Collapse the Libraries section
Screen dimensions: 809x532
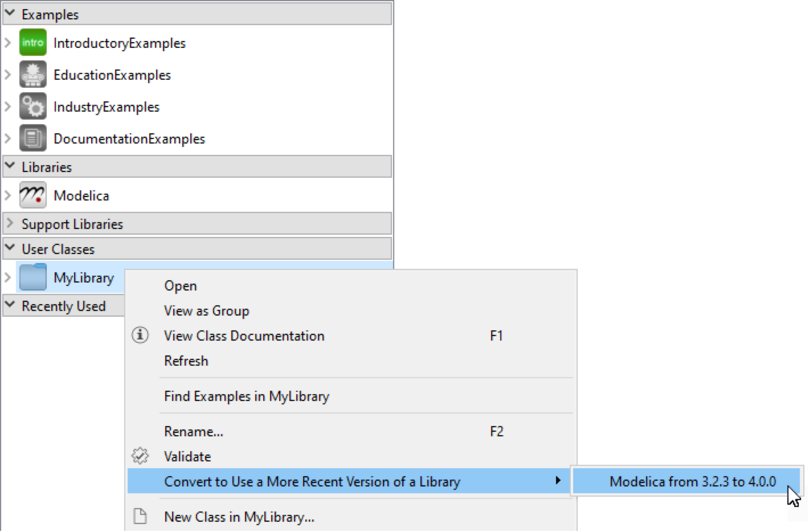coord(10,166)
